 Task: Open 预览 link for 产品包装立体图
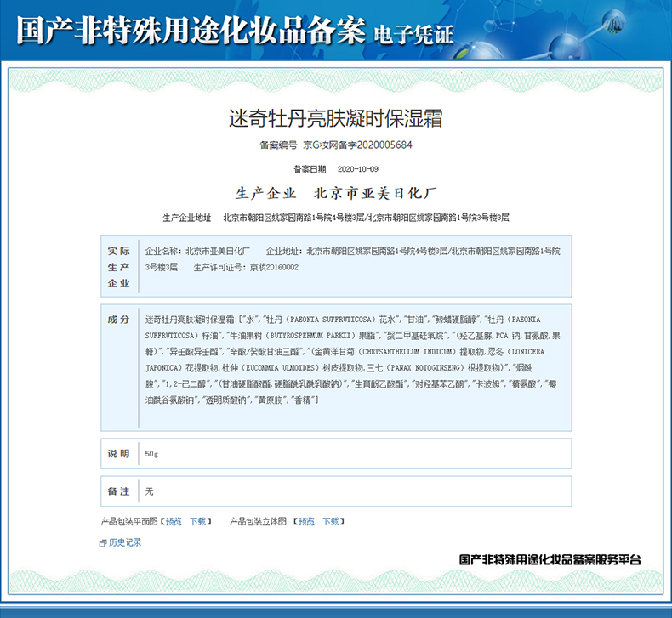[x=306, y=521]
